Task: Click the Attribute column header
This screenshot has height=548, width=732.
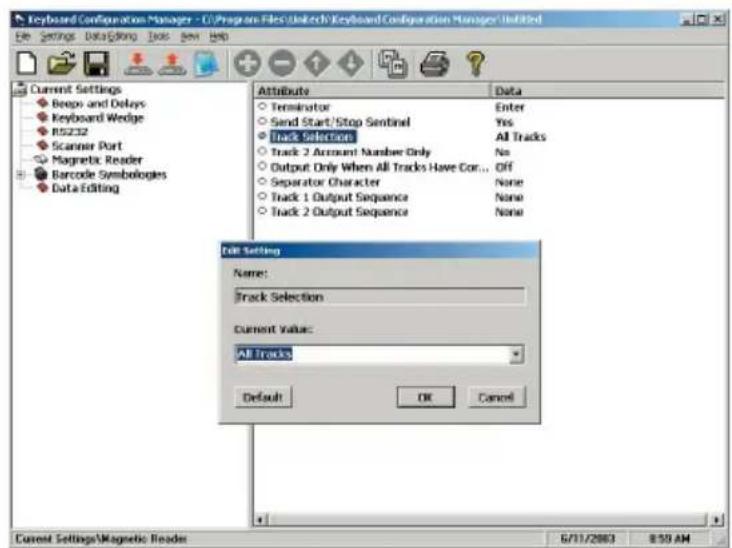Action: [x=372, y=91]
